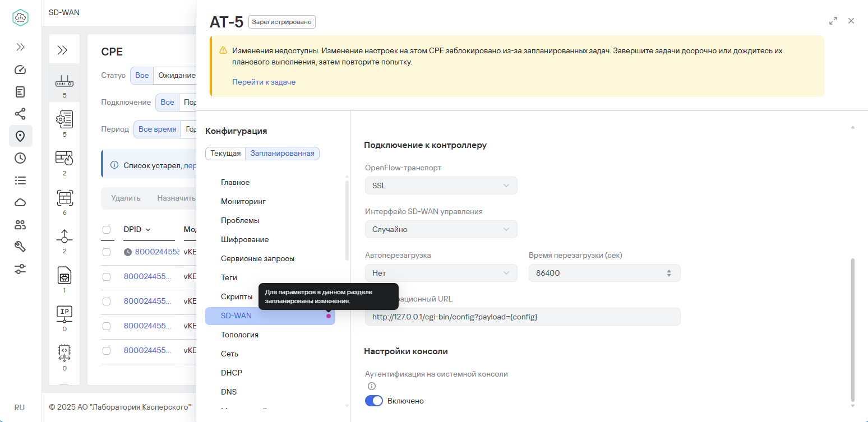Open the cloud icon in main sidebar
The image size is (868, 422).
tap(20, 202)
